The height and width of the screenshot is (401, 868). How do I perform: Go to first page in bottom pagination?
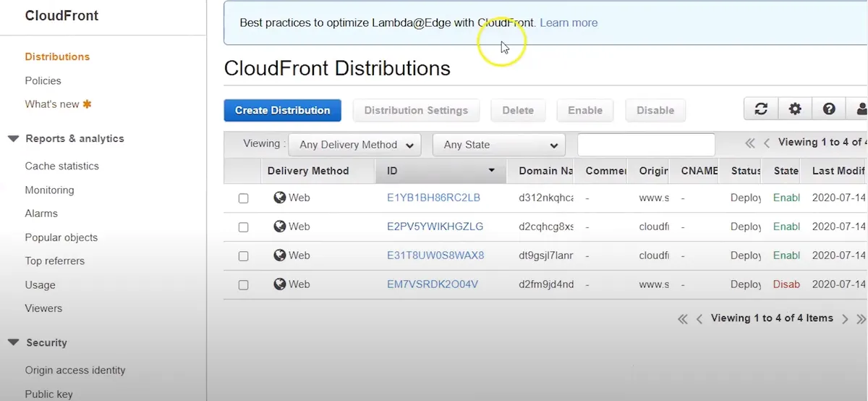pos(682,318)
